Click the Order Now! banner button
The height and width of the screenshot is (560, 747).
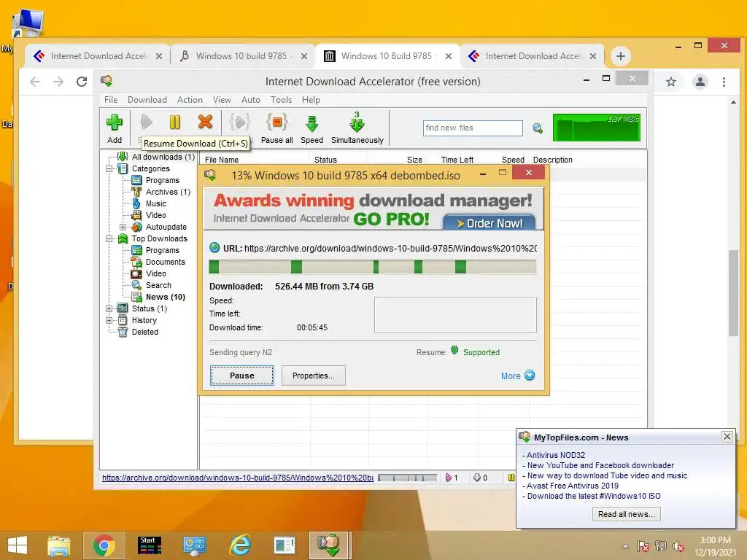pyautogui.click(x=489, y=223)
